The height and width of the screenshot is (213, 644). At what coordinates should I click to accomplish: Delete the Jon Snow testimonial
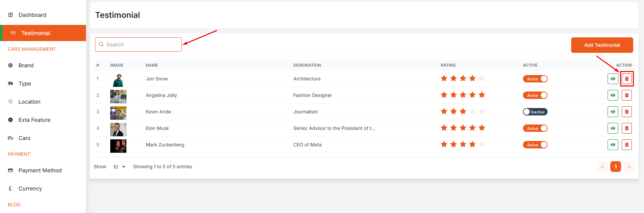coord(626,79)
